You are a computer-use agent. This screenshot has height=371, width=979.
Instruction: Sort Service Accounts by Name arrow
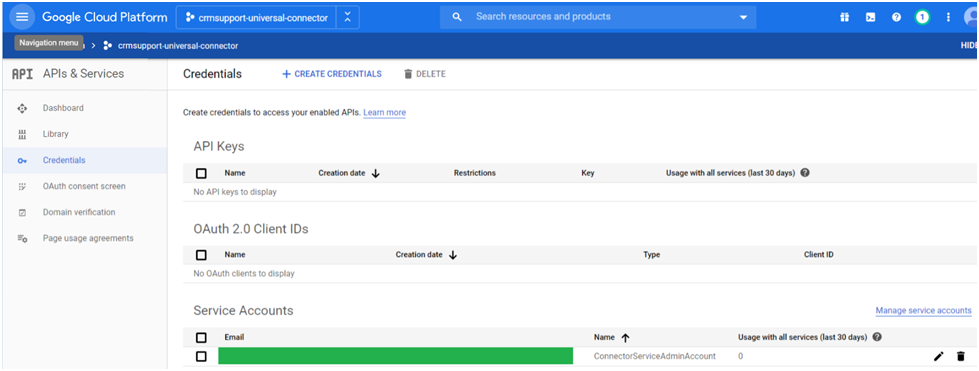[625, 338]
